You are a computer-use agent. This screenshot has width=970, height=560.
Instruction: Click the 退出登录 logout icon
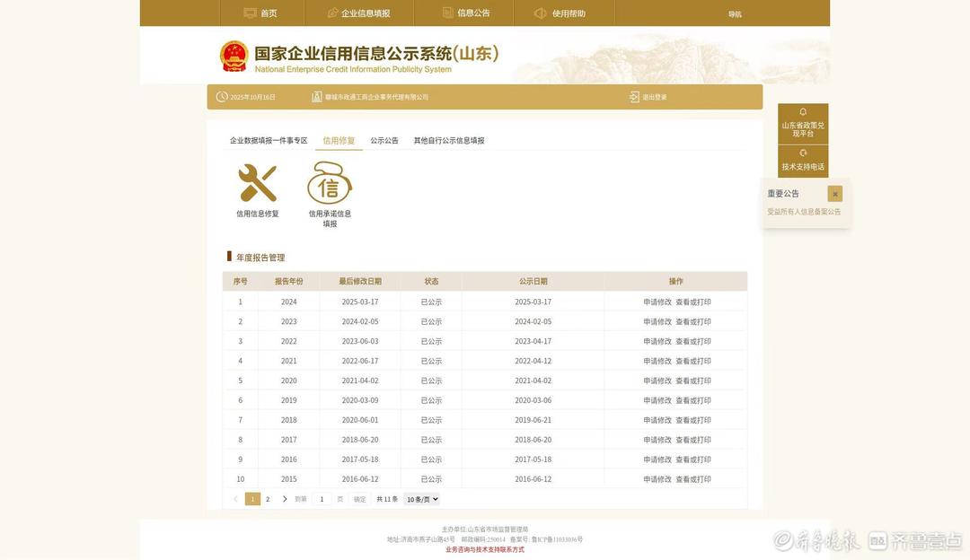[x=634, y=97]
